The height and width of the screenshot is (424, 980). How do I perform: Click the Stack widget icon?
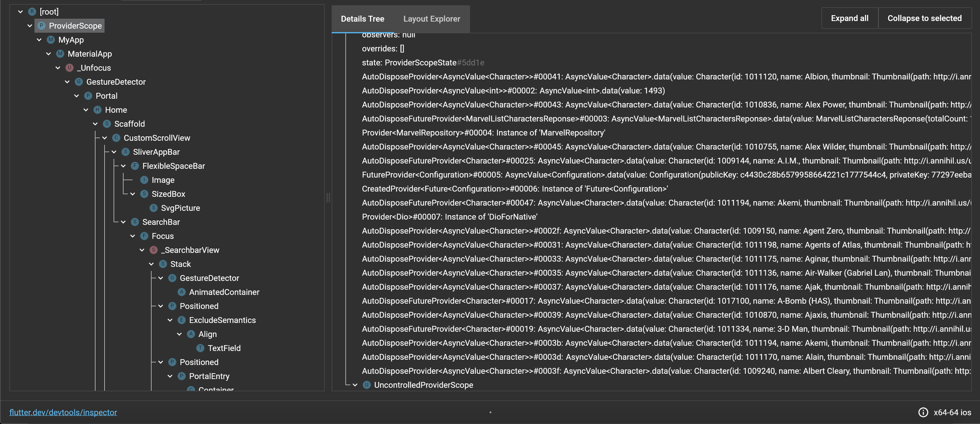[163, 264]
